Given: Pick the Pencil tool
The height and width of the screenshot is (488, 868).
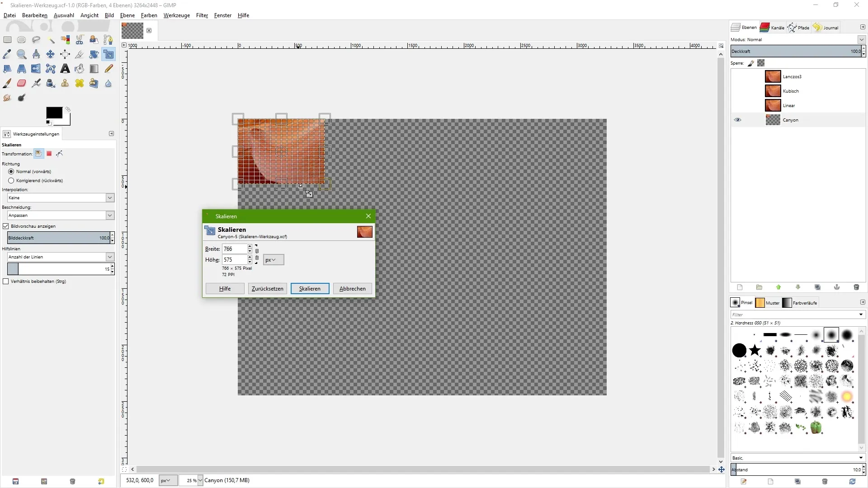Looking at the screenshot, I should (108, 69).
